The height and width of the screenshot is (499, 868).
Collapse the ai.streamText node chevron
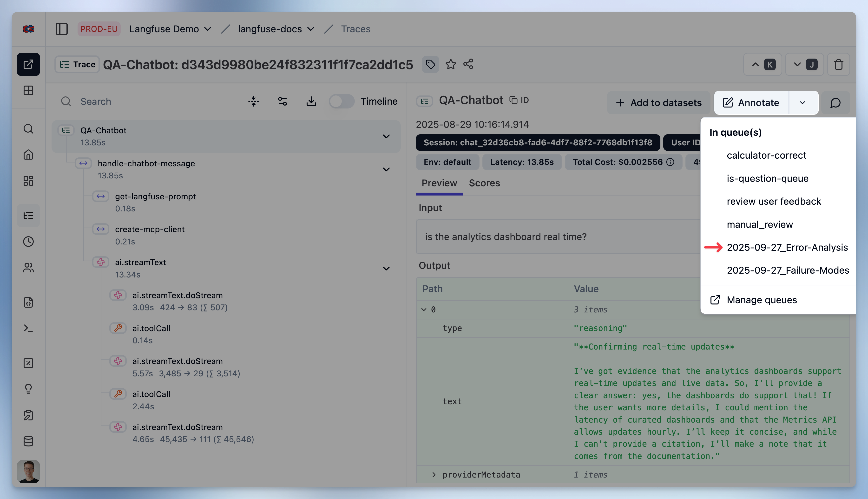386,268
